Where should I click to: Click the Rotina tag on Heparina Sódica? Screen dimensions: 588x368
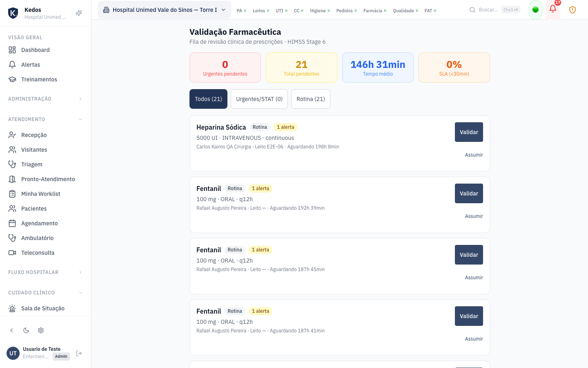tap(260, 127)
